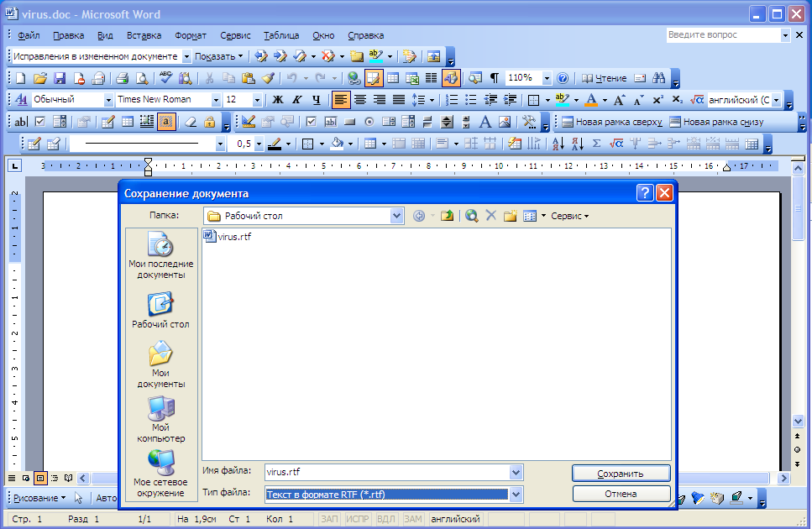This screenshot has width=812, height=529.
Task: Click the Введите вопрос help box
Action: click(723, 34)
